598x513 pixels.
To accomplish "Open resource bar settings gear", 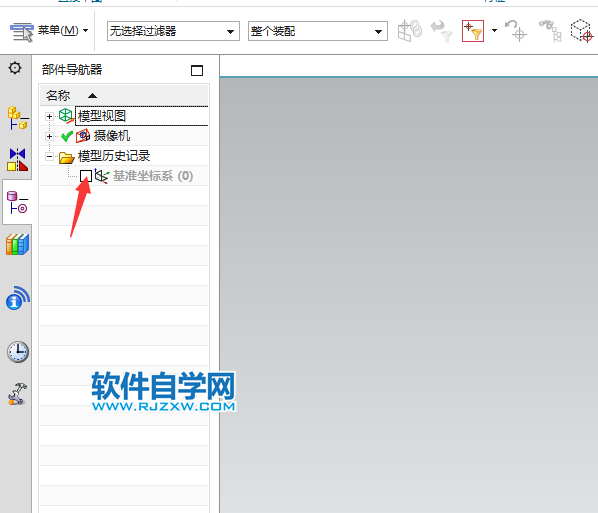I will tap(15, 68).
